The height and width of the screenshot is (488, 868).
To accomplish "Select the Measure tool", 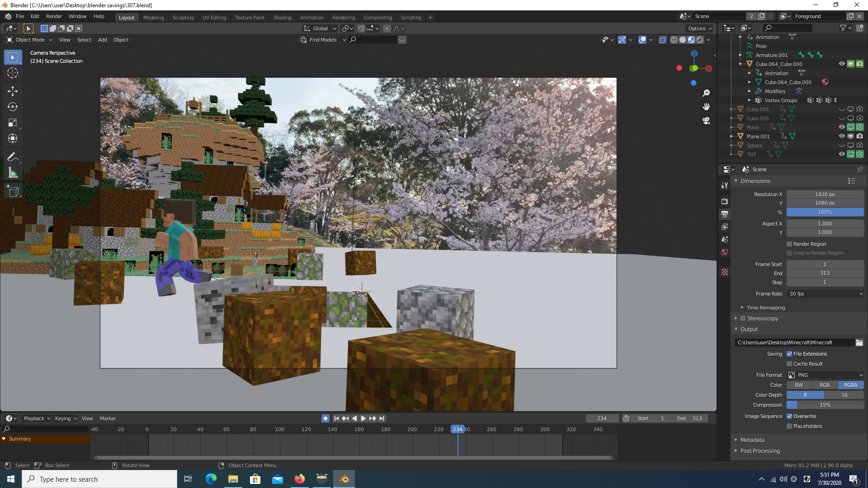I will click(x=13, y=173).
